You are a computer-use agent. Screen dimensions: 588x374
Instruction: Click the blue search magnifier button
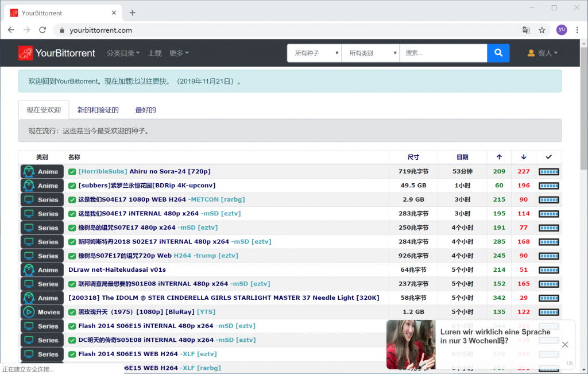coord(498,53)
